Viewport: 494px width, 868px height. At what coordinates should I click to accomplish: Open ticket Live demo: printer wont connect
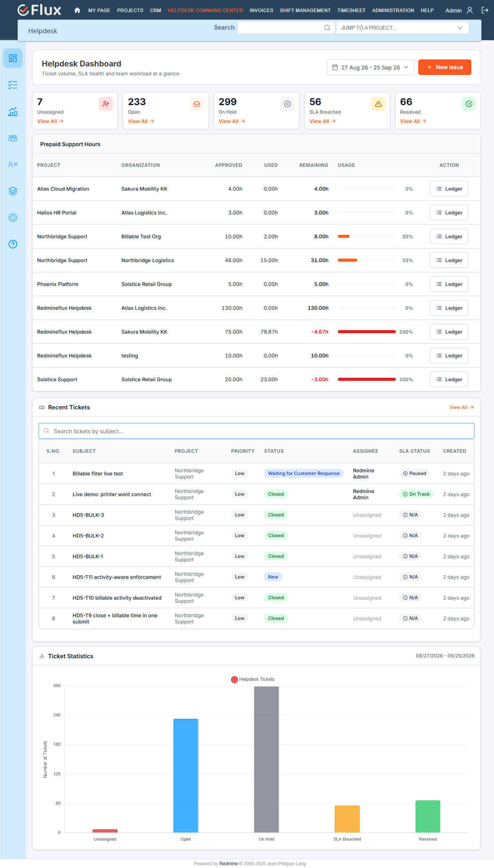[x=112, y=494]
